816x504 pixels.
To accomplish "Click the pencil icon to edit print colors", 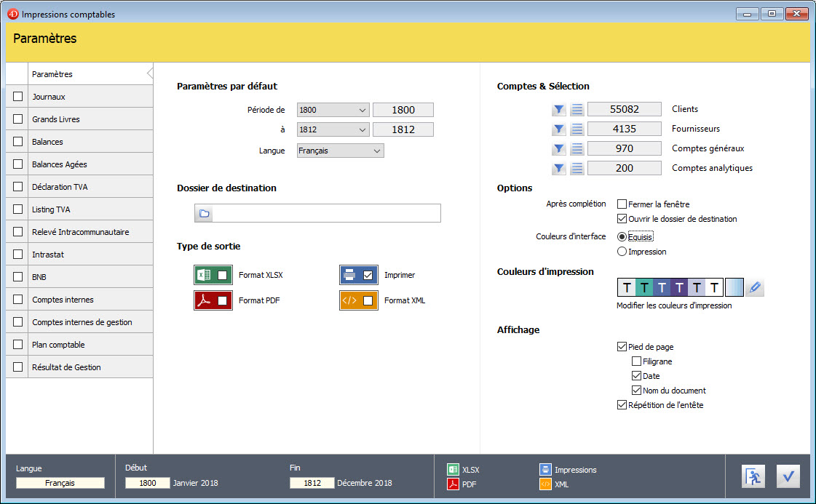I will click(x=755, y=288).
